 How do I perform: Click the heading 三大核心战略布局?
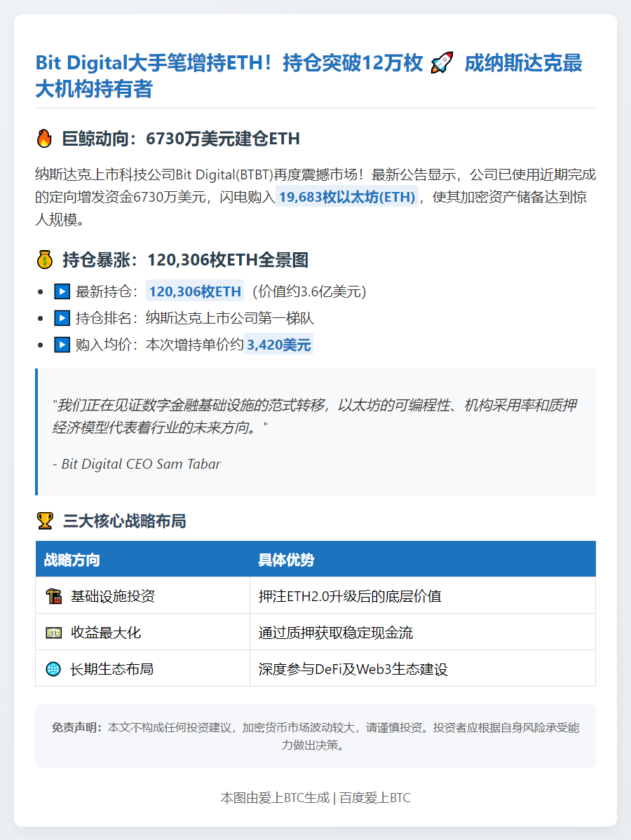(x=124, y=521)
